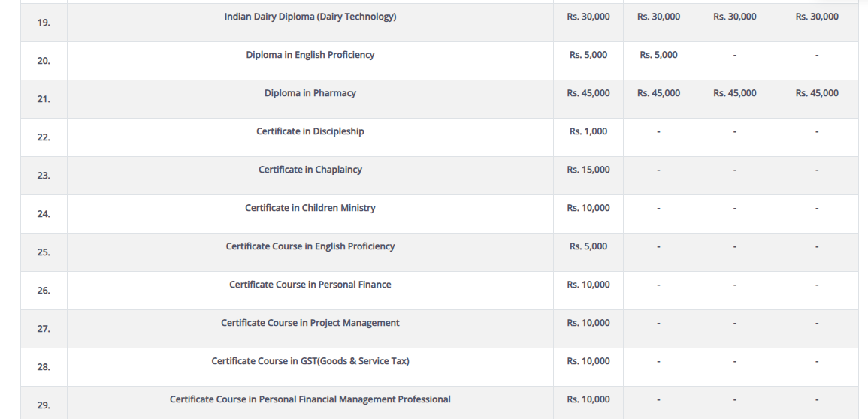Select the Certificate Course in GST row title
Viewport: 868px width, 419px height.
point(310,361)
